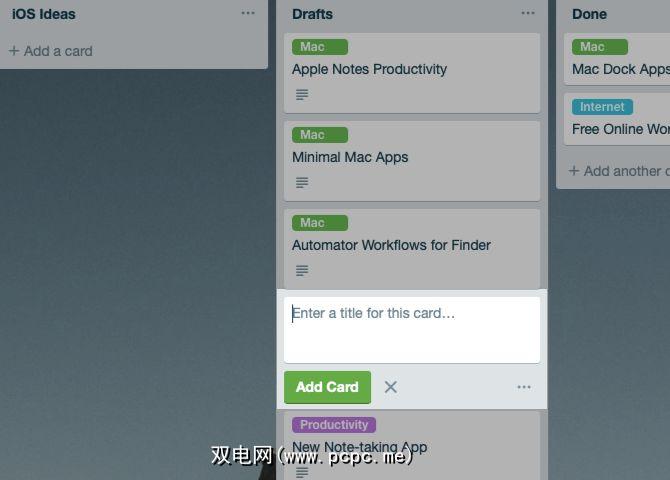Open Automator Workflows for Finder card
This screenshot has width=670, height=480.
pyautogui.click(x=412, y=249)
